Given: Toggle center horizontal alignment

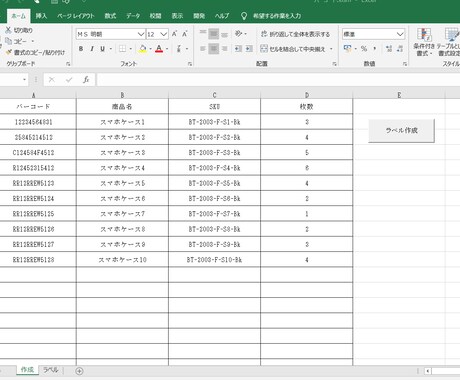Looking at the screenshot, I should tap(214, 49).
